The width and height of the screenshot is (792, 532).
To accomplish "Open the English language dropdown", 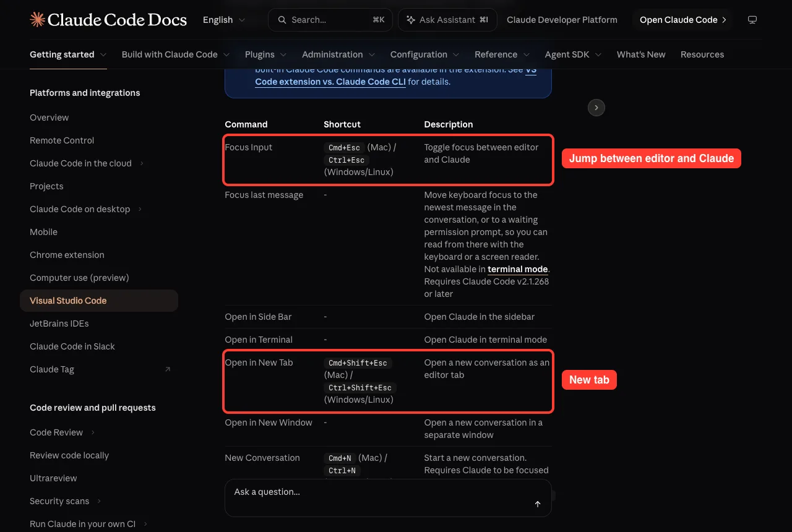I will pos(224,20).
